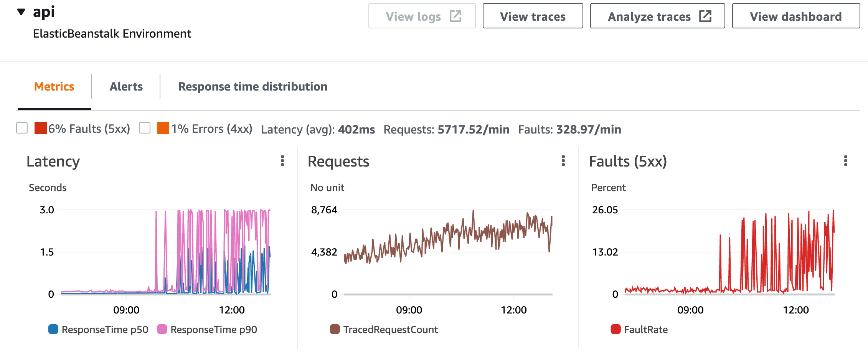868x353 pixels.
Task: Open the Latency chart options menu
Action: (x=282, y=162)
